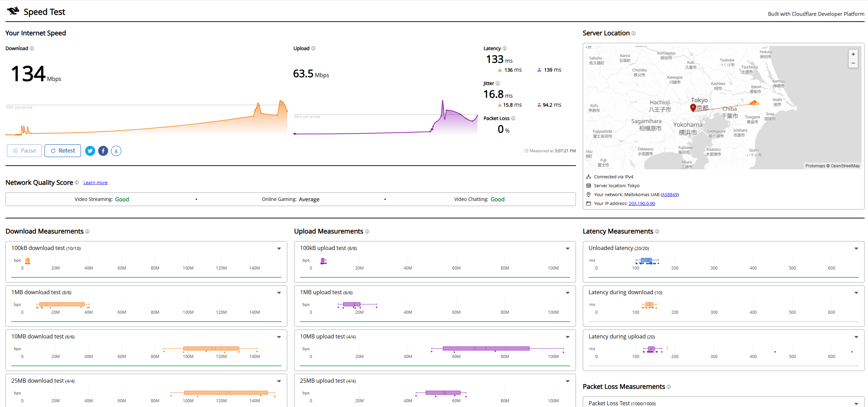Expand Latency during upload panel
The image size is (868, 407).
pyautogui.click(x=856, y=337)
